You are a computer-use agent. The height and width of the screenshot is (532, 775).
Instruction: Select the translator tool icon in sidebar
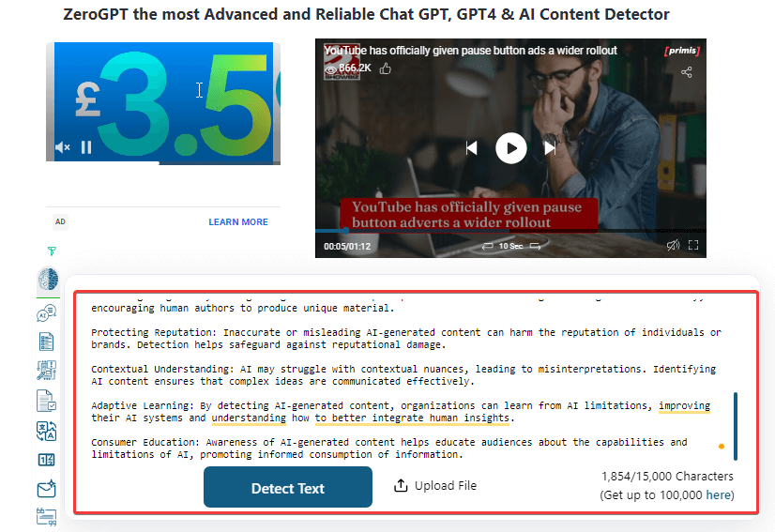tap(47, 430)
